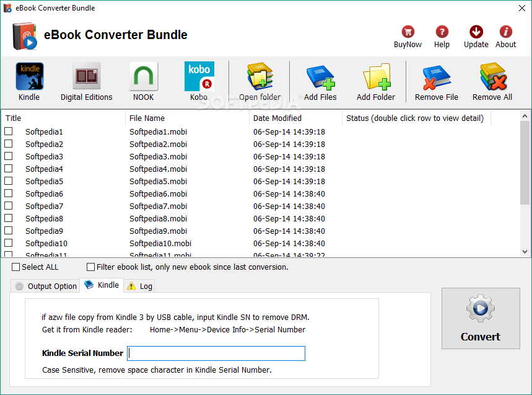Click the Remove All books icon
The width and height of the screenshot is (532, 395).
pos(494,76)
